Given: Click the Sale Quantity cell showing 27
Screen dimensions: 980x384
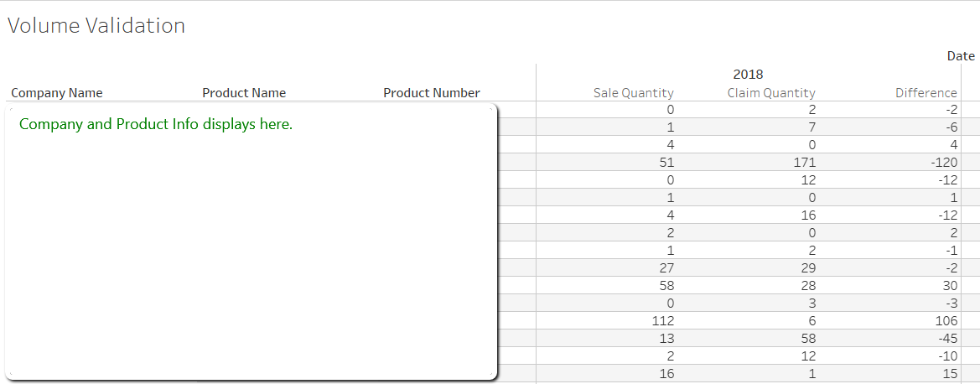Looking at the screenshot, I should [666, 268].
